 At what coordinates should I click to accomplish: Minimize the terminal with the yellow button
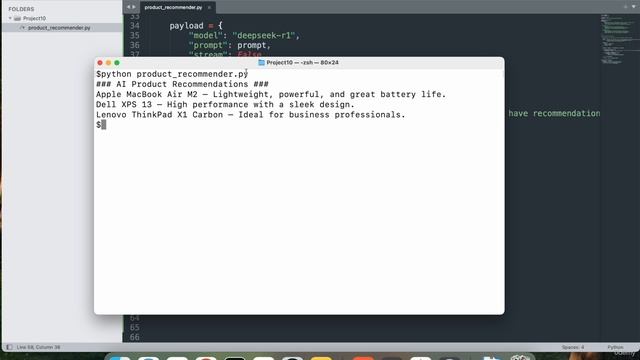pos(109,63)
